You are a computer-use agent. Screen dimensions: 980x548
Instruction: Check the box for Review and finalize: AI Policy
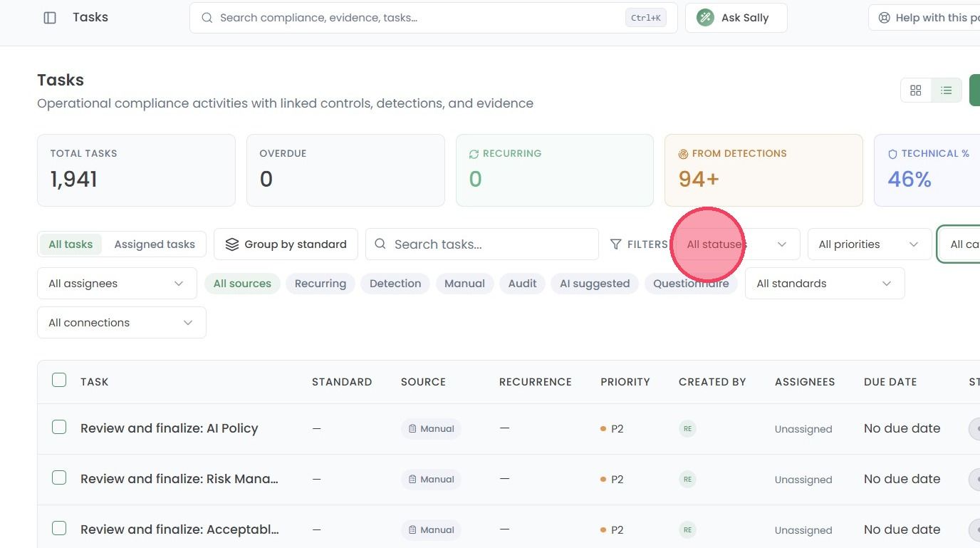click(x=59, y=428)
